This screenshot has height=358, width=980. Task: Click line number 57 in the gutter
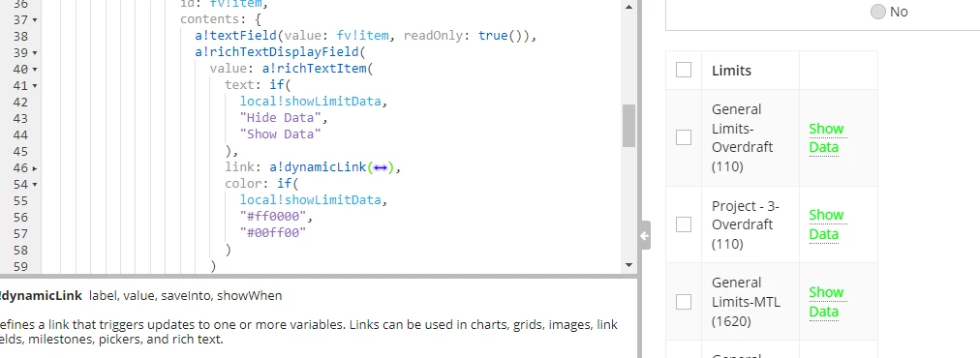(20, 233)
